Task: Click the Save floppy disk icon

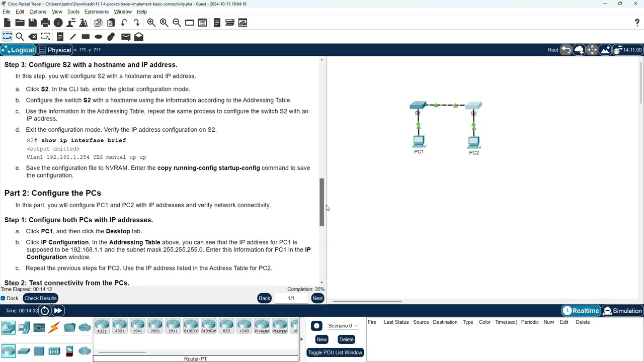Action: pos(33,23)
